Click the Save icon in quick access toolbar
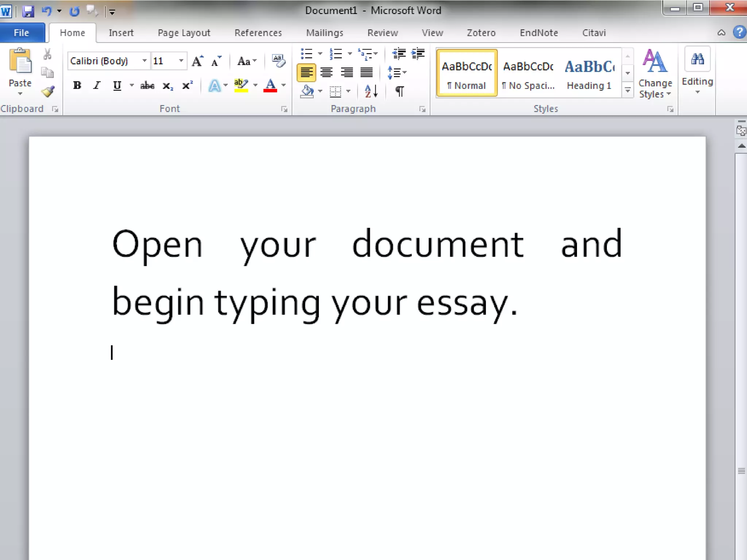Viewport: 747px width, 560px height. (28, 11)
